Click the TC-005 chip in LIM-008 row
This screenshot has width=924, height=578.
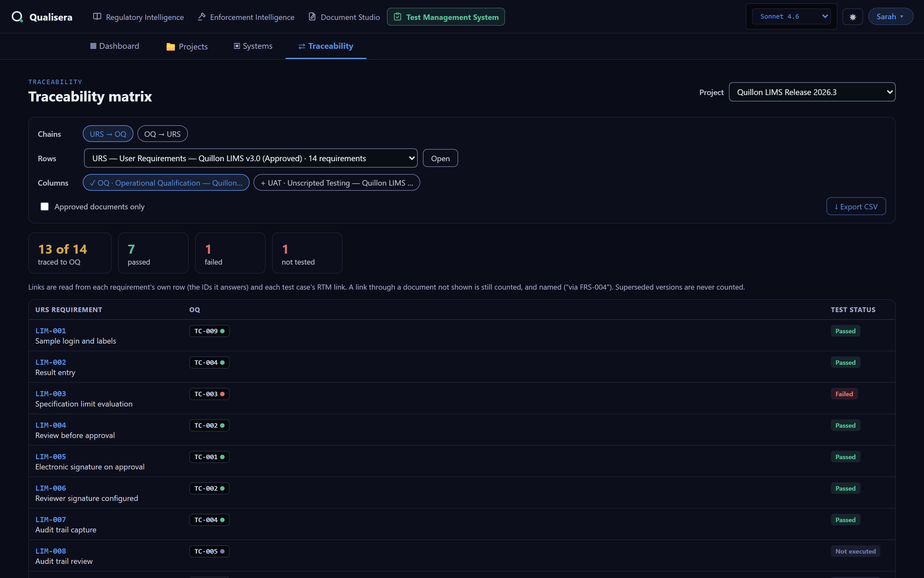[209, 552]
